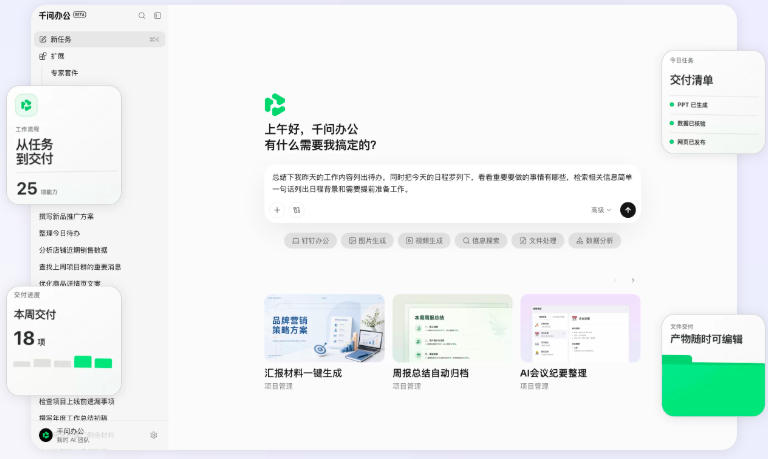Select the 数据分析 chip
The width and height of the screenshot is (768, 459).
[595, 241]
